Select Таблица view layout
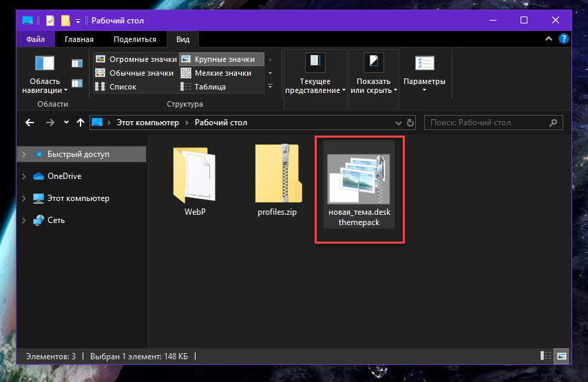Screen dimensions: 588x382 coord(222,87)
